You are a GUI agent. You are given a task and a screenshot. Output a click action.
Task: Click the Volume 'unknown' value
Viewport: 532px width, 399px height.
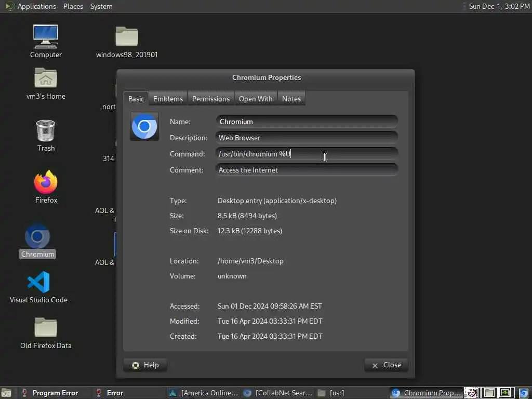pos(232,276)
